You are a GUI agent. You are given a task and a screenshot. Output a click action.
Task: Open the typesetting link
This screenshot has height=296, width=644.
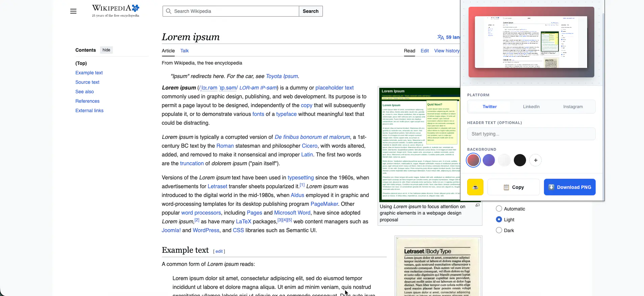click(x=301, y=177)
